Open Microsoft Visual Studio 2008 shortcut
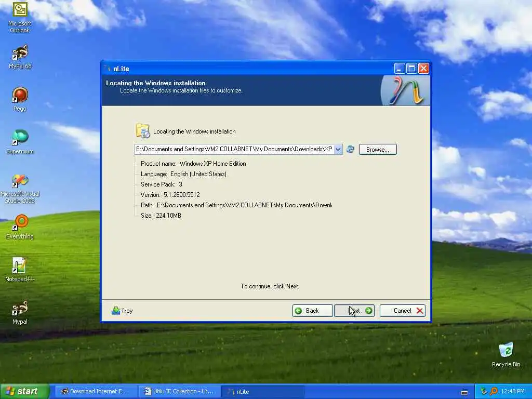Screen dimensions: 532x399 point(20,189)
